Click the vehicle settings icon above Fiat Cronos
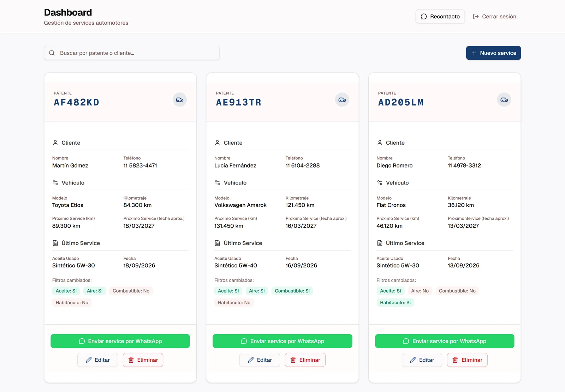565x392 pixels. point(380,182)
